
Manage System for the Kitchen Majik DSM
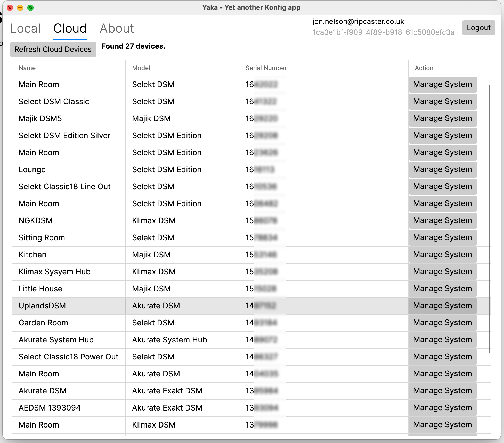(442, 255)
